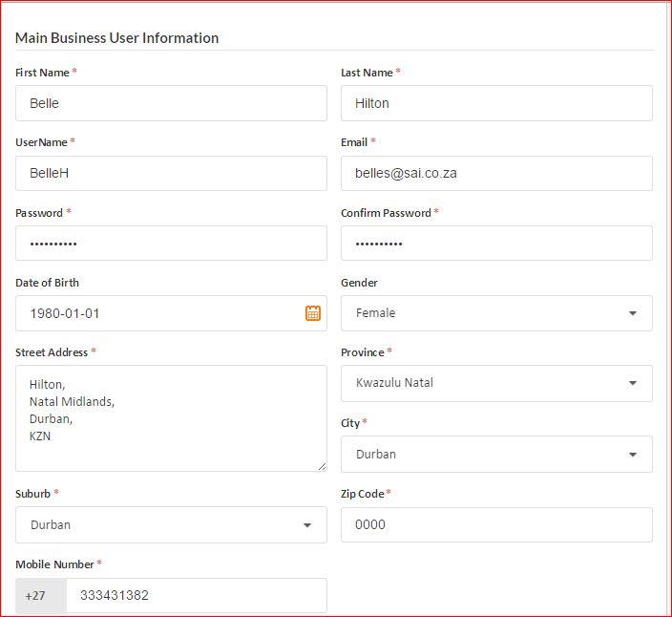Select the Email field with belles@sai.co.za
The image size is (672, 617).
496,174
